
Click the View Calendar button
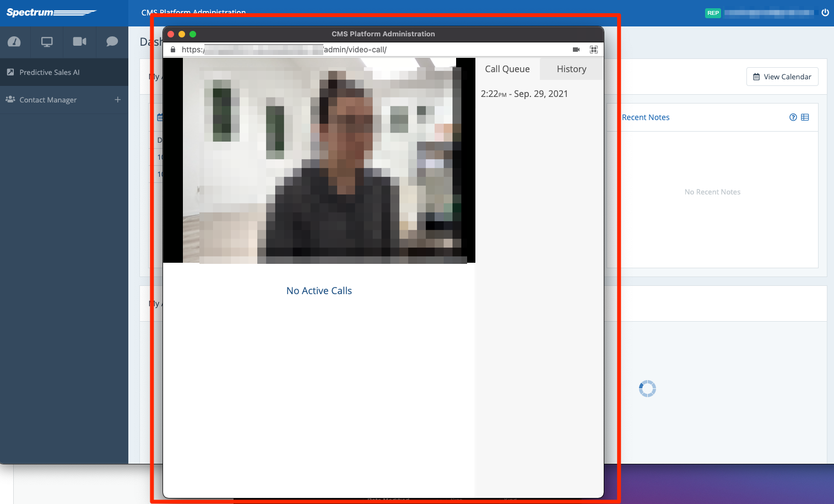782,77
